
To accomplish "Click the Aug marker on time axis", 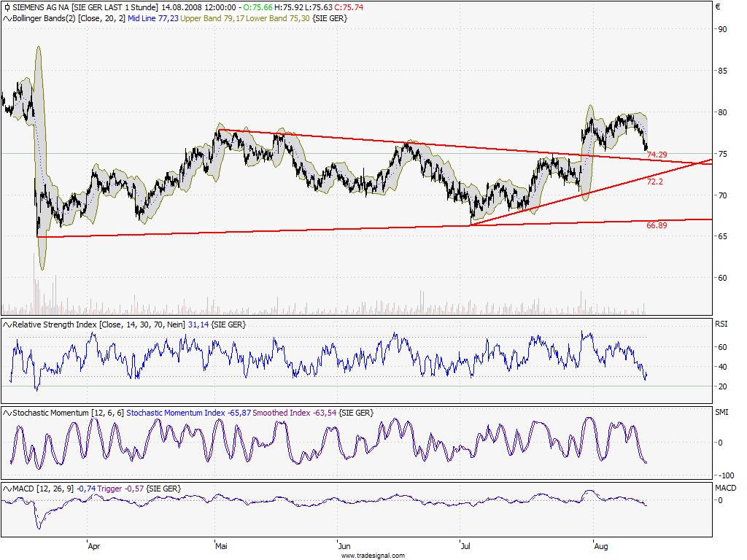I will click(x=601, y=546).
